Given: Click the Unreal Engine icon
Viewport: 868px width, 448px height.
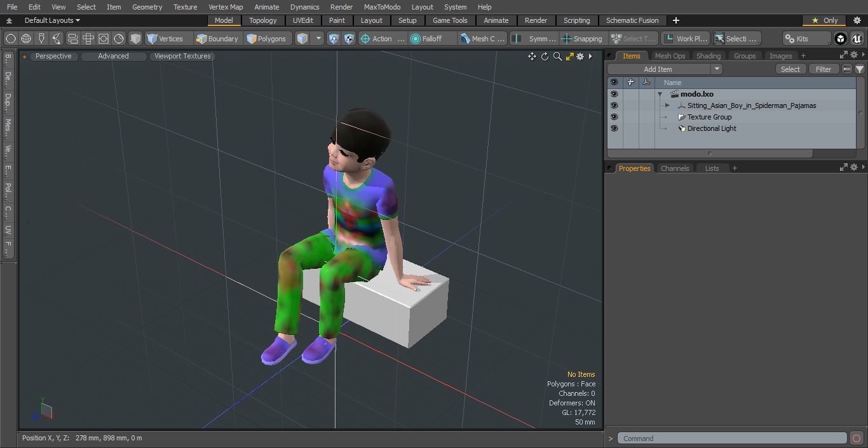Looking at the screenshot, I should pyautogui.click(x=857, y=39).
